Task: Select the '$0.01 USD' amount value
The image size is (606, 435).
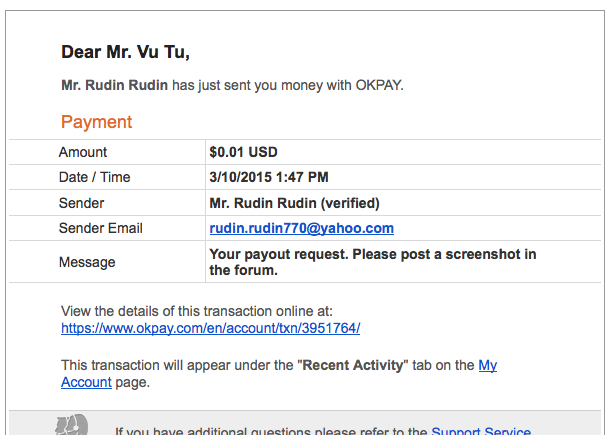Action: [243, 152]
